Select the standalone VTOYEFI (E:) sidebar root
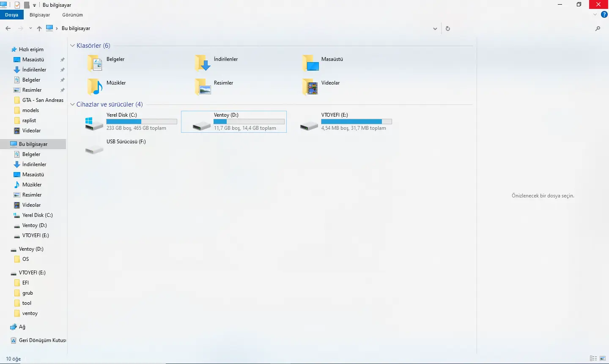The image size is (609, 364). point(28,273)
